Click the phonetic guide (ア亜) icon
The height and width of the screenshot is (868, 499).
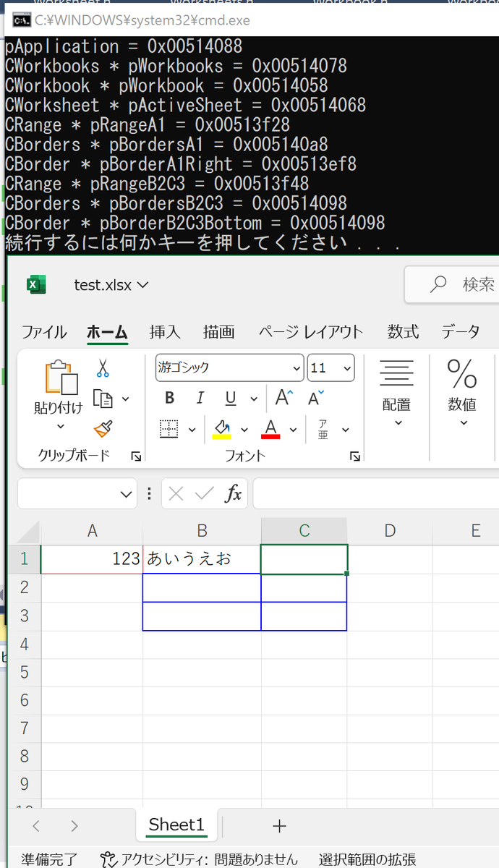(323, 430)
